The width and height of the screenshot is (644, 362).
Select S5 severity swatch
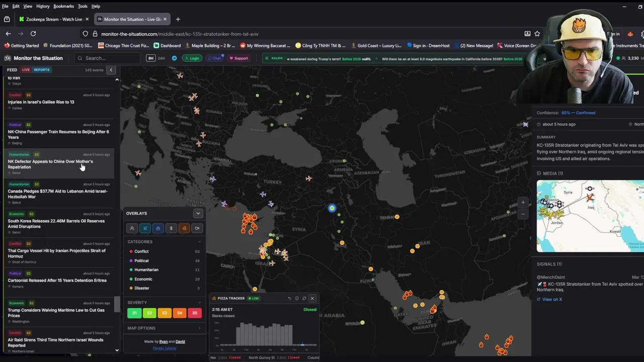(x=195, y=313)
